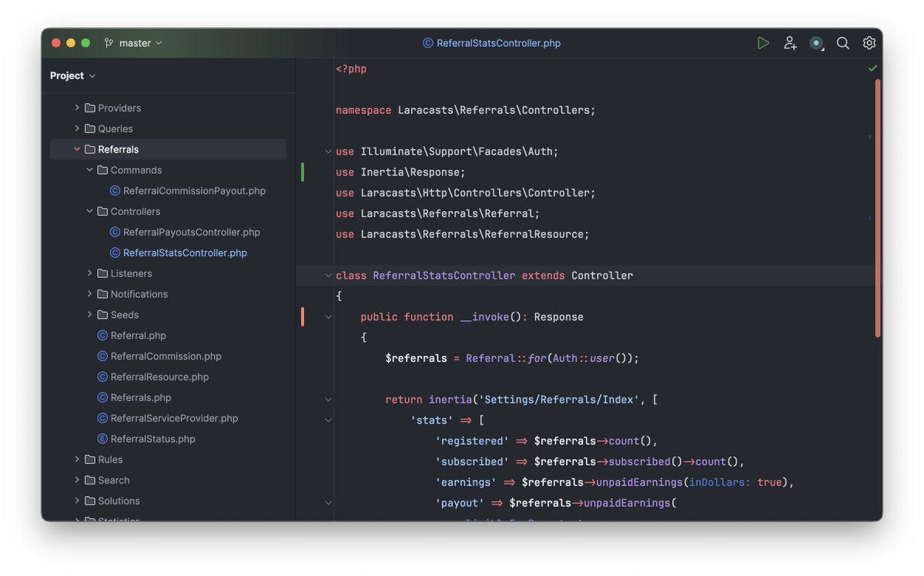Collapse the use statements fold region
Screen dimensions: 924x576
pos(328,151)
